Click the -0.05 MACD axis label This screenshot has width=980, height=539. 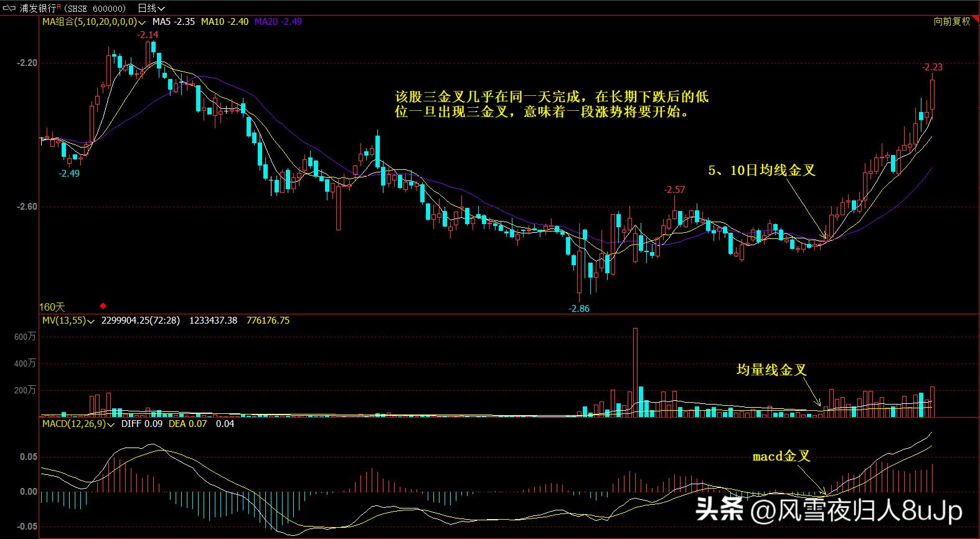(x=27, y=527)
